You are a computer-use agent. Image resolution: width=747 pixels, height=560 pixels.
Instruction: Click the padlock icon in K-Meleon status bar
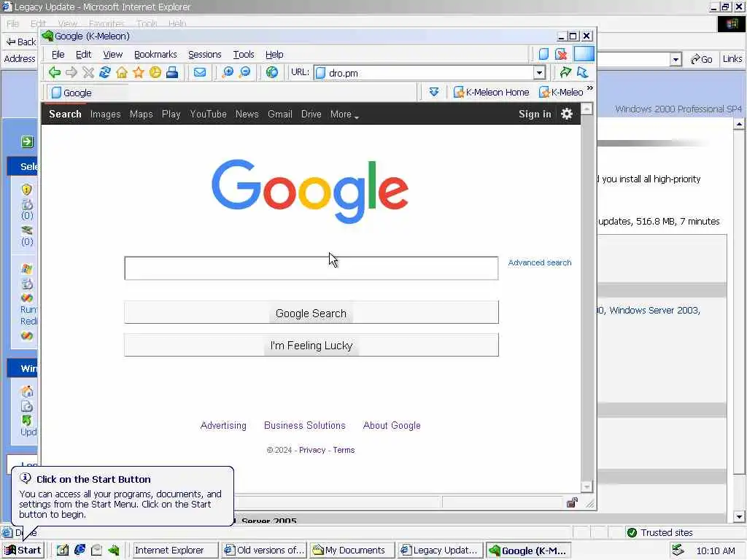tap(572, 502)
